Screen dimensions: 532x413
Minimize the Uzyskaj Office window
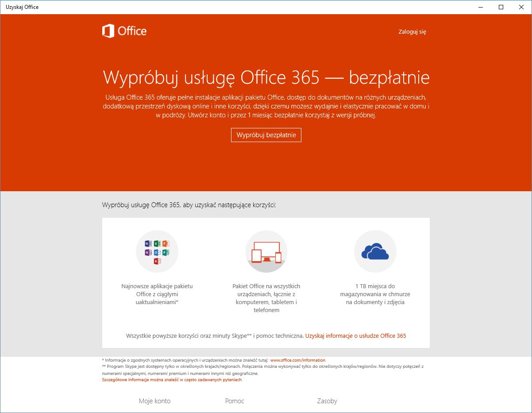[481, 7]
